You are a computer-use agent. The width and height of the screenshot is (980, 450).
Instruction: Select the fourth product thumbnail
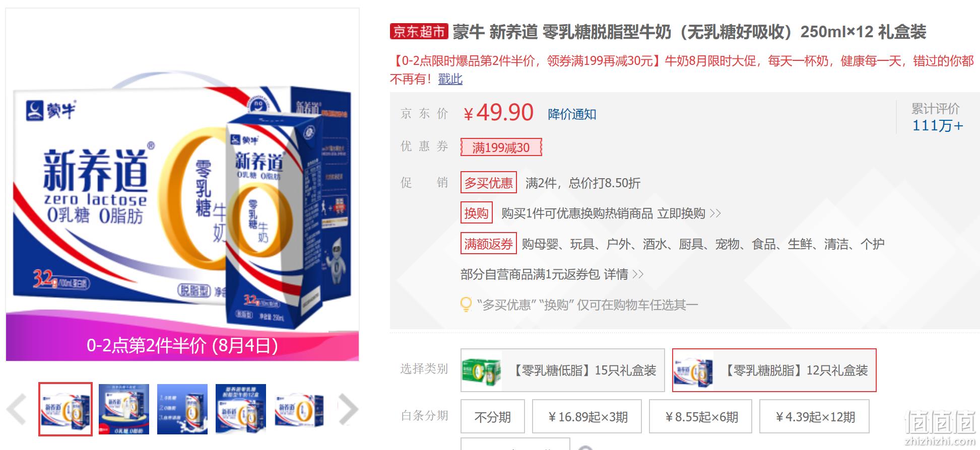tap(241, 409)
